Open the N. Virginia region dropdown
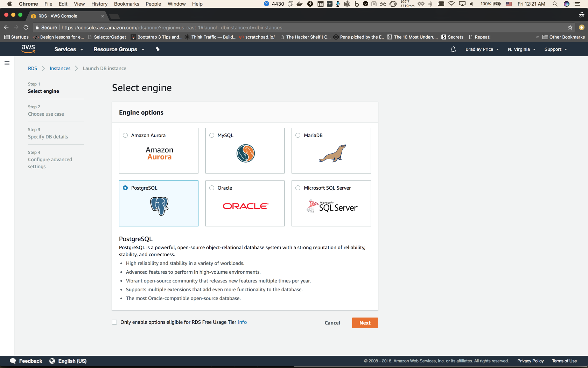 point(521,49)
